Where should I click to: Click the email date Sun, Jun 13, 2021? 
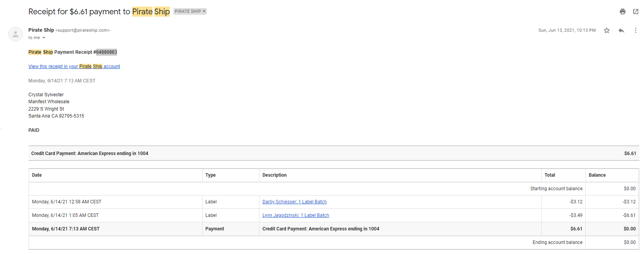coord(567,30)
